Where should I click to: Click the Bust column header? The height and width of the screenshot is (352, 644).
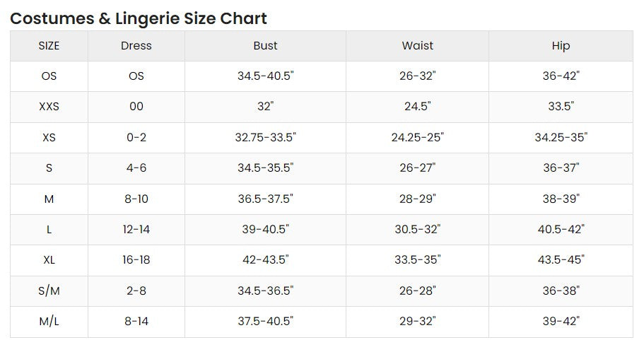click(265, 46)
